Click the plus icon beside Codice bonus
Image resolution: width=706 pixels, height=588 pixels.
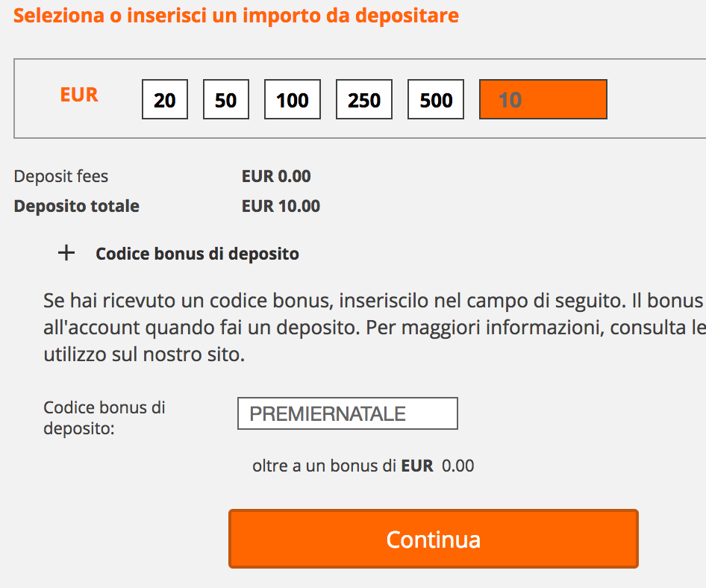(x=66, y=253)
